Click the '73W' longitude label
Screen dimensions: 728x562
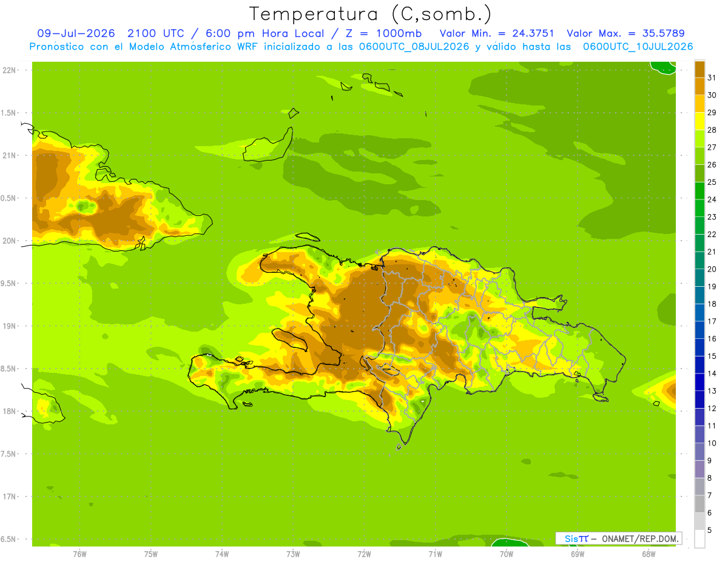(x=293, y=554)
